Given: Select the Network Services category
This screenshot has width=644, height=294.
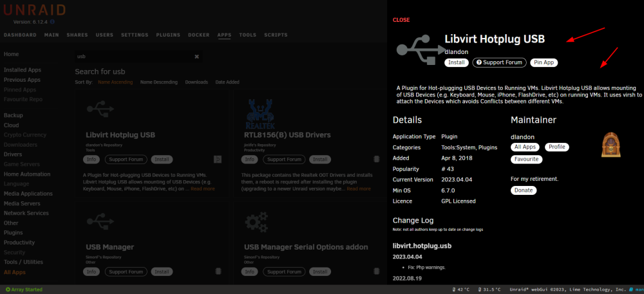Looking at the screenshot, I should click(26, 213).
